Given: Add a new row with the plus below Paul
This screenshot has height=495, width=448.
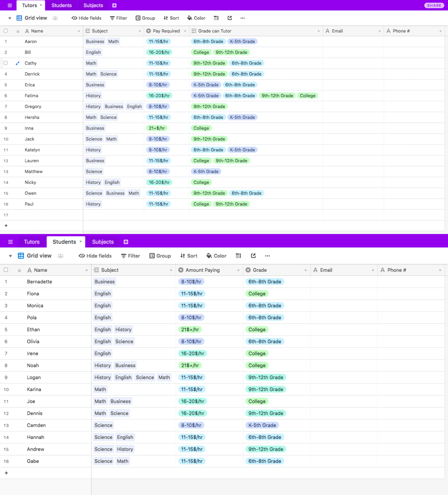Looking at the screenshot, I should (6, 225).
